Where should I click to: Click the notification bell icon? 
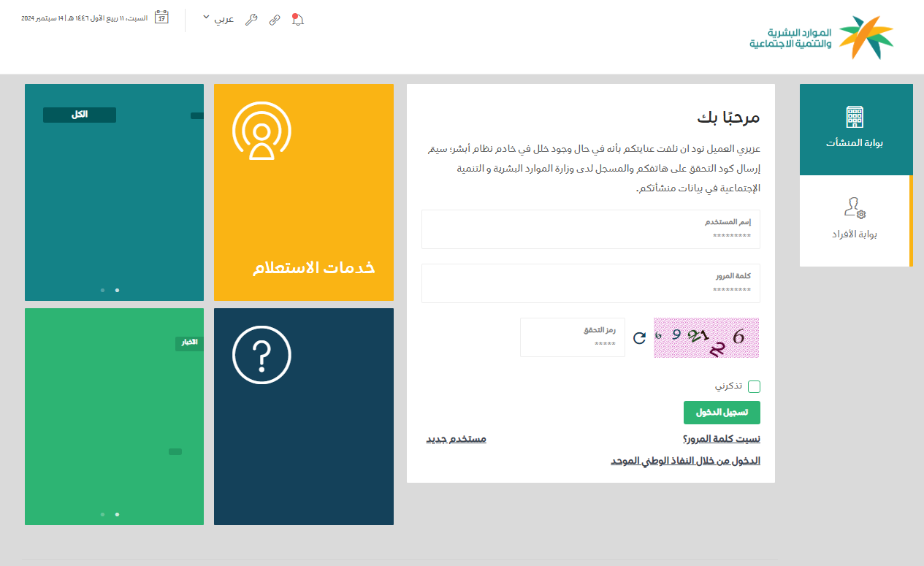[x=297, y=20]
